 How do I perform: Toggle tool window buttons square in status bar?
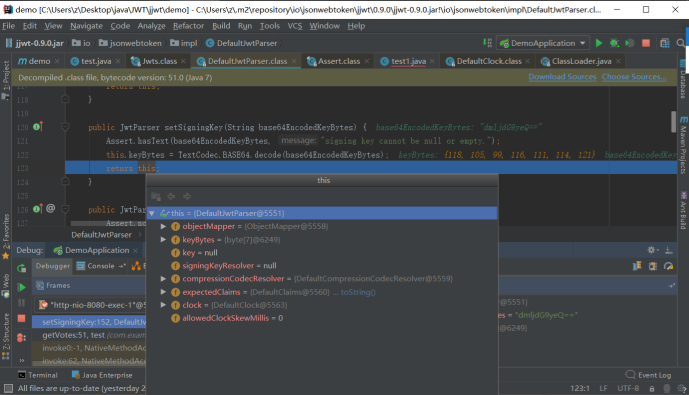coord(8,388)
